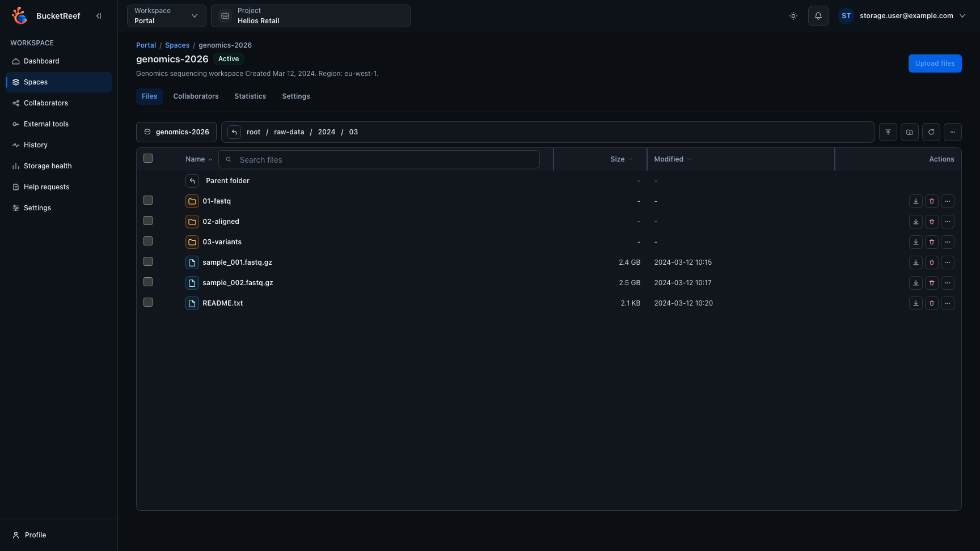Open more actions for sample_002.fastq.gz
The height and width of the screenshot is (551, 980).
pyautogui.click(x=948, y=283)
